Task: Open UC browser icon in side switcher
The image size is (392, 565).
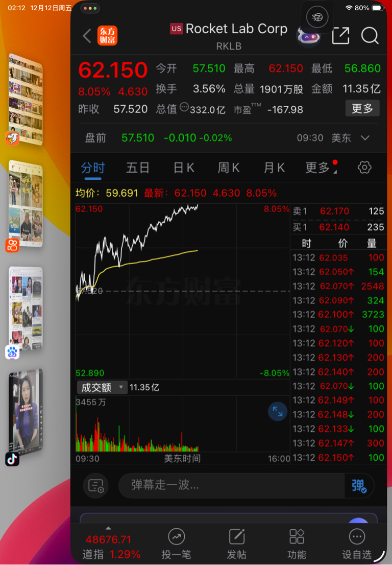Action: (12, 138)
